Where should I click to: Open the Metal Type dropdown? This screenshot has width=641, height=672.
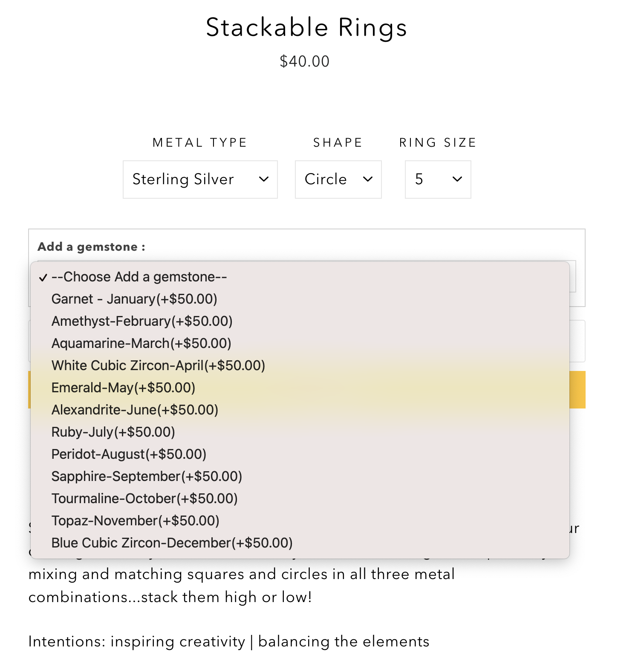[x=200, y=180]
